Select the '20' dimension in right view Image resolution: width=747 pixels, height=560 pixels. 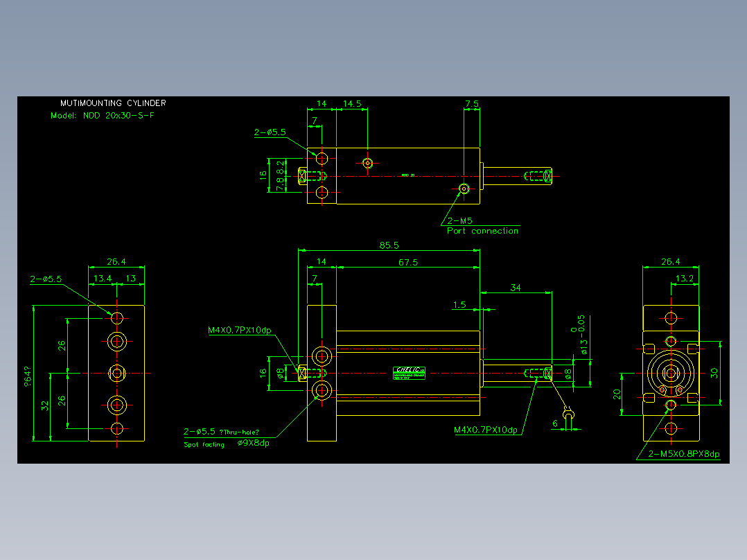(617, 394)
